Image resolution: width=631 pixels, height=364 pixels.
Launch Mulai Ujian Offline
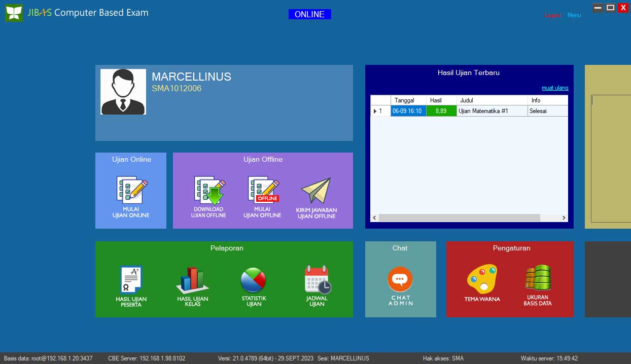262,196
